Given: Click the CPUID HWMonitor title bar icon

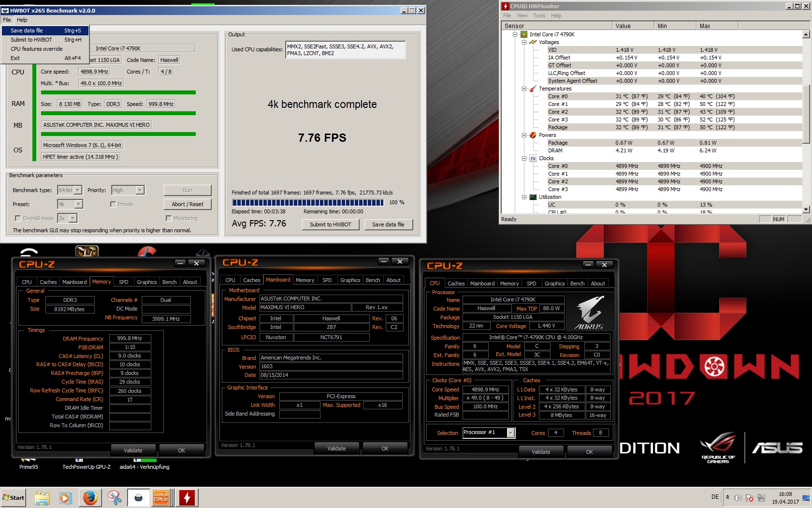Looking at the screenshot, I should (x=505, y=6).
